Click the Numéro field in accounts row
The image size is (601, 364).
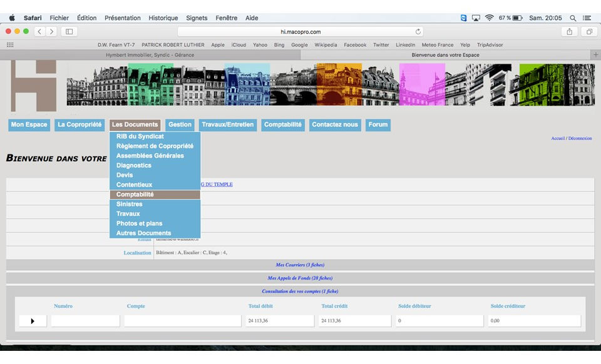tap(86, 321)
